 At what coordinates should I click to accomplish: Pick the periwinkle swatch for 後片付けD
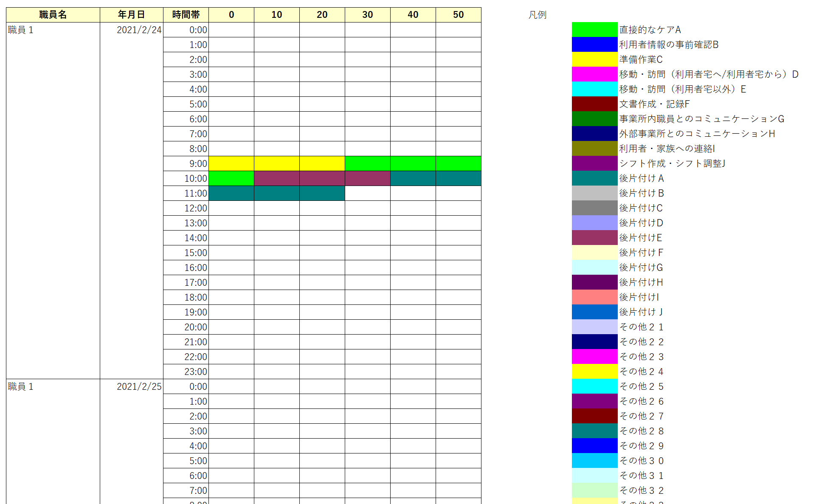point(594,223)
